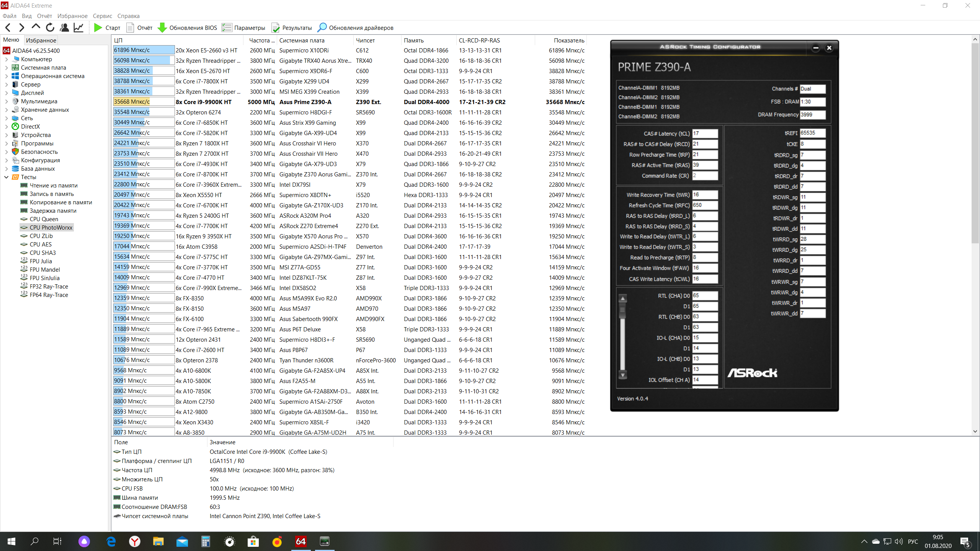The width and height of the screenshot is (980, 551).
Task: Click the user favorites toolbar icon
Action: pyautogui.click(x=64, y=28)
